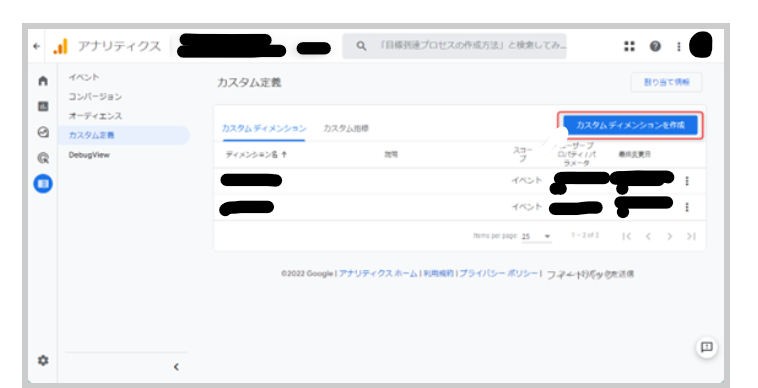Open the Google apps grid icon
758x388 pixels.
(x=629, y=46)
